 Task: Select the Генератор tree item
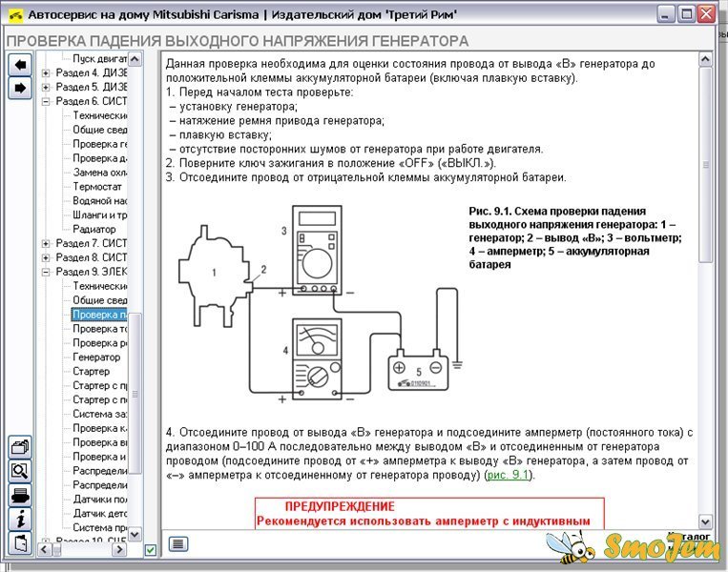[96, 357]
